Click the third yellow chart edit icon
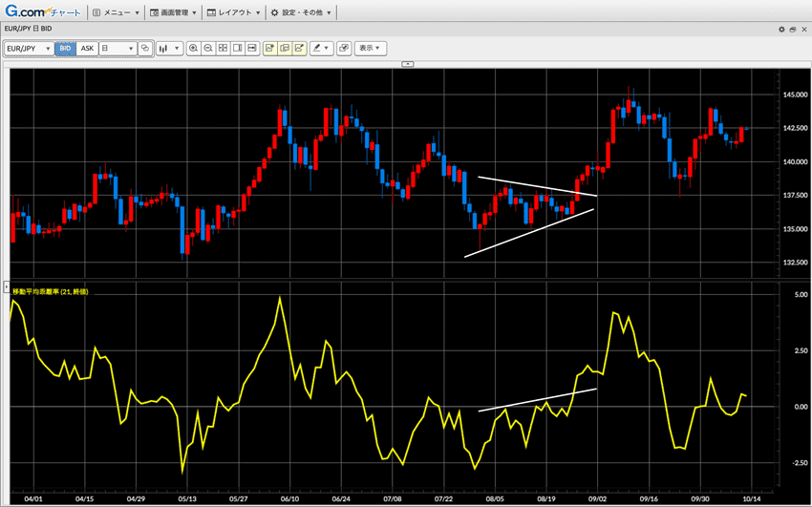 300,48
